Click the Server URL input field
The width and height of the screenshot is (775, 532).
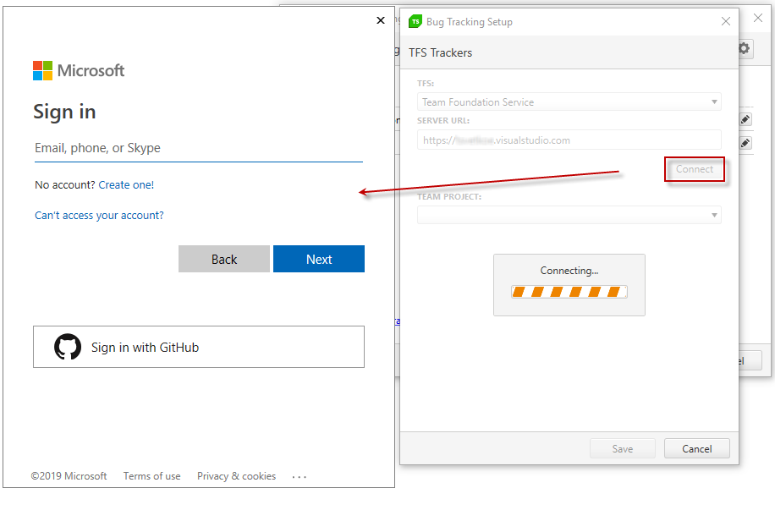coord(569,140)
